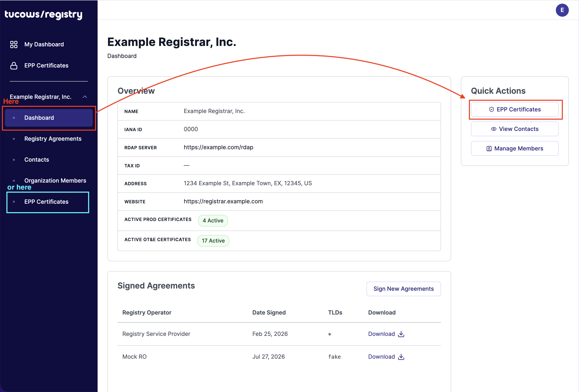
Task: Click the RDAP server URL https://example.com/rdap
Action: [x=218, y=147]
